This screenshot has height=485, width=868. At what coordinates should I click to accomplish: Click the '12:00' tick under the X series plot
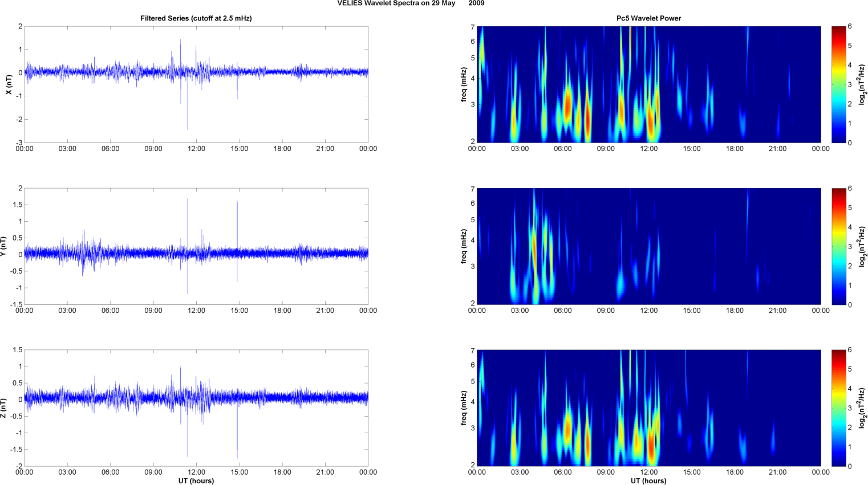(196, 149)
